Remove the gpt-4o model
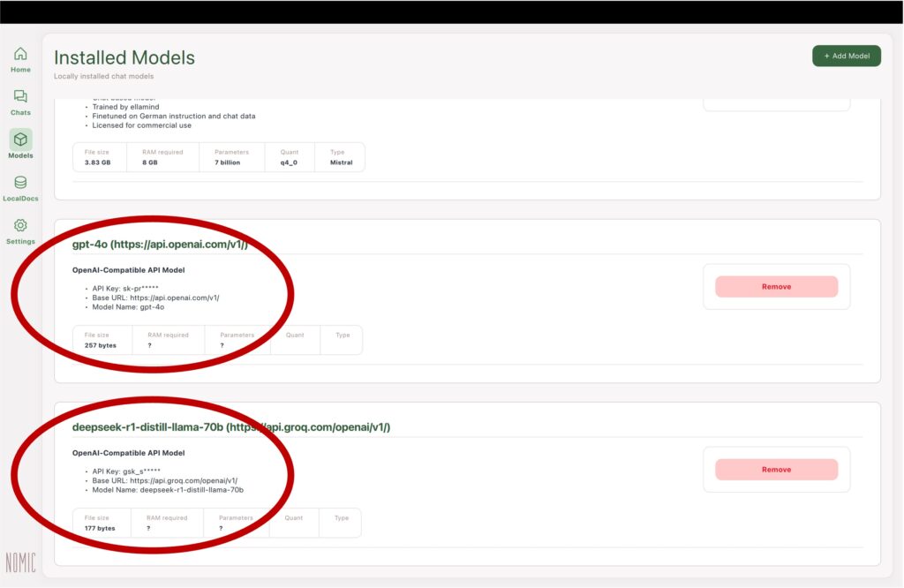Viewport: 904px width, 588px height. coord(776,287)
